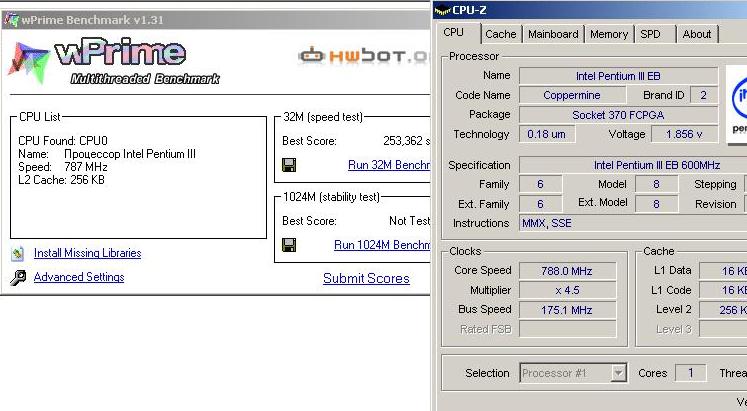This screenshot has height=411, width=747.
Task: Click the L1 Data cache value
Action: point(723,271)
